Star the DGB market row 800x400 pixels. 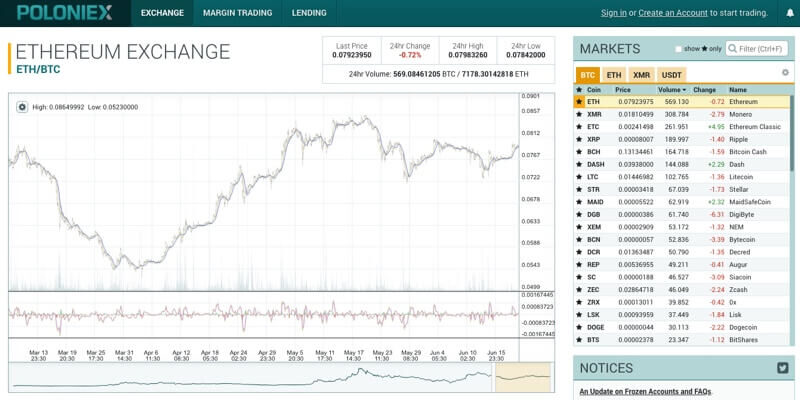[579, 214]
